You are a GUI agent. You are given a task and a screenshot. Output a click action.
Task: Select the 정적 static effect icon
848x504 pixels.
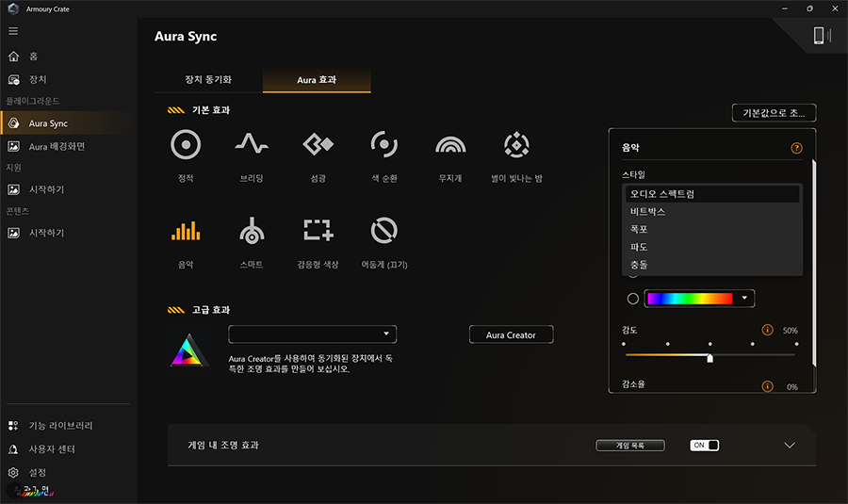[x=186, y=144]
